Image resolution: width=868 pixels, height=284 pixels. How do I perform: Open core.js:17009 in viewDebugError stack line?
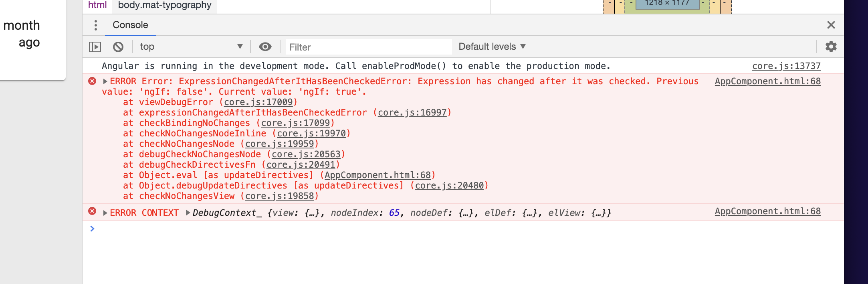pos(258,102)
